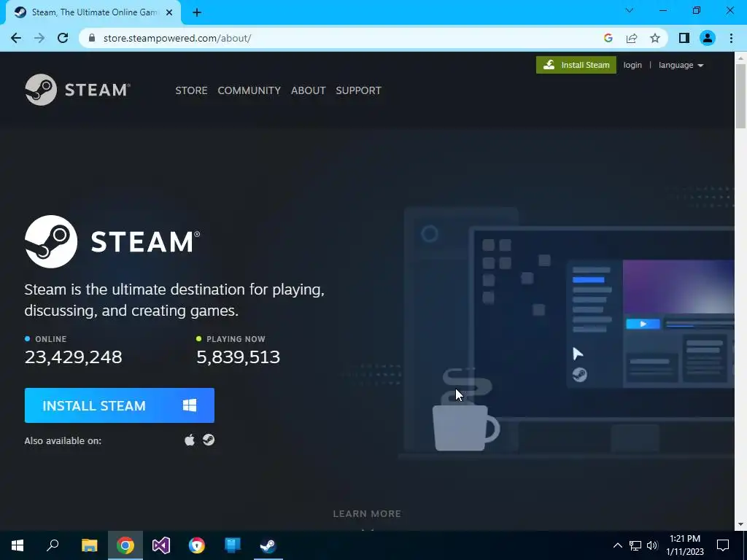Image resolution: width=747 pixels, height=560 pixels.
Task: Select the Steam browser tab
Action: [93, 13]
